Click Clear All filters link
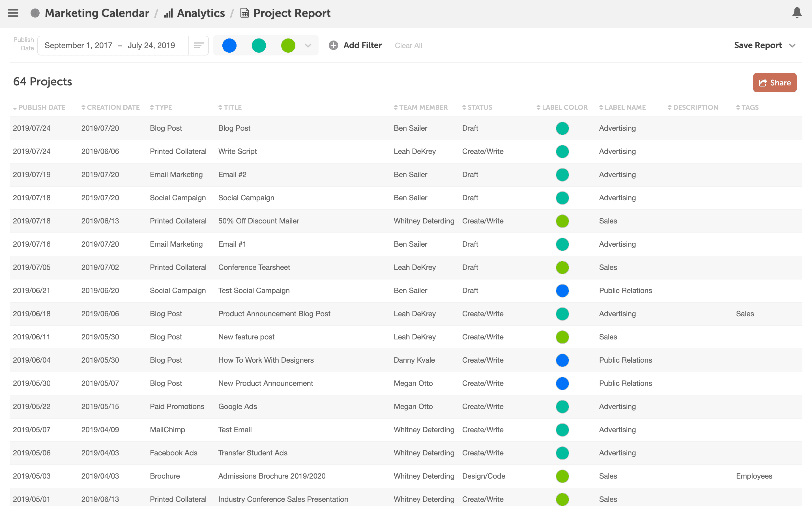The height and width of the screenshot is (508, 812). (x=408, y=45)
